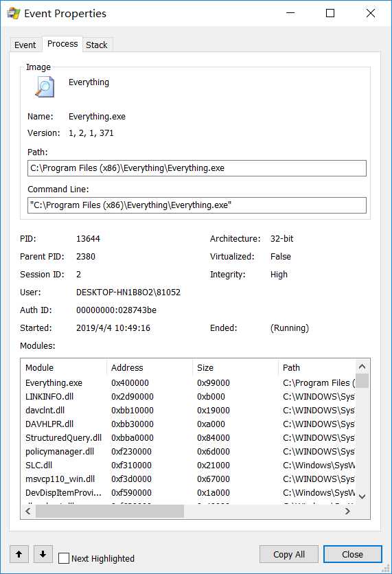Screen dimensions: 392x574
Task: Select the Process tab
Action: (62, 44)
